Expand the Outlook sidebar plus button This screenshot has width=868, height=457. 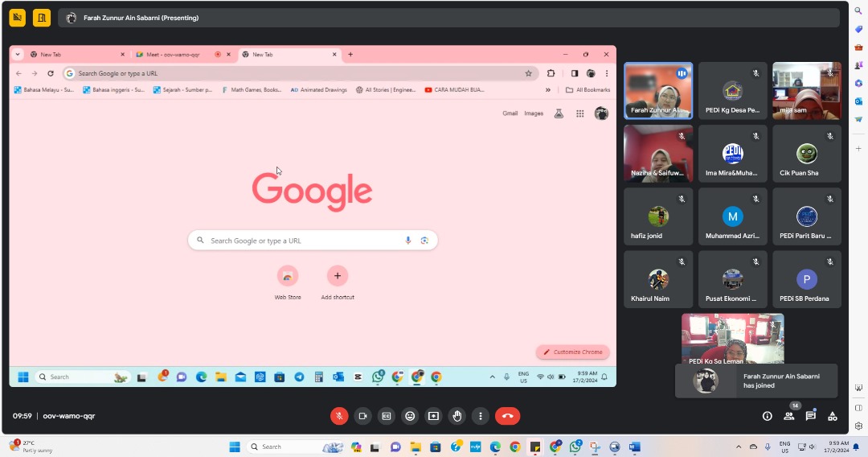[x=858, y=149]
